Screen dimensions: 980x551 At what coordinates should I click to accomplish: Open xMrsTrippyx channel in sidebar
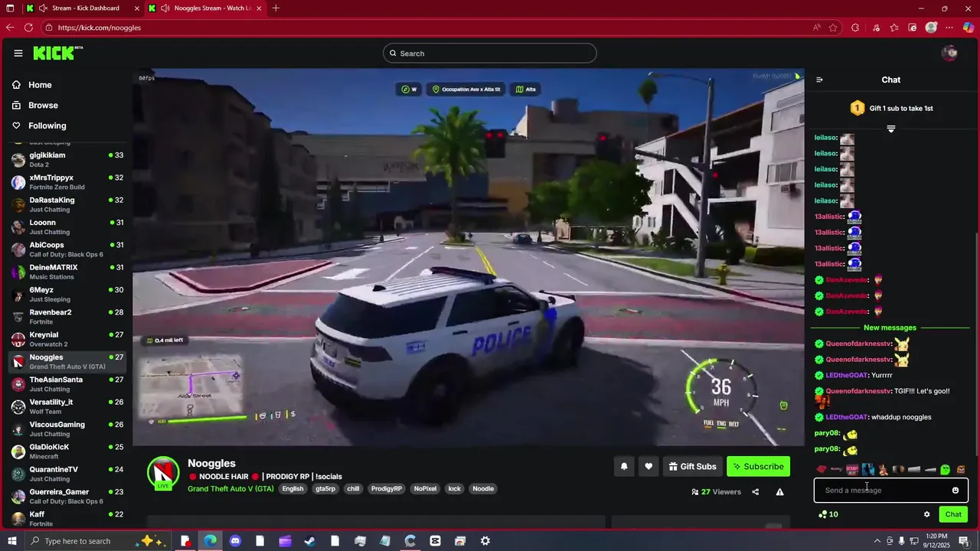pyautogui.click(x=67, y=182)
